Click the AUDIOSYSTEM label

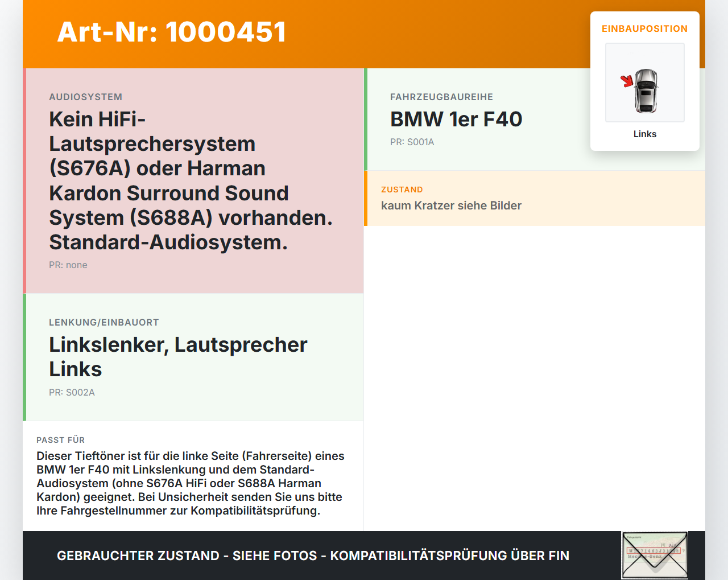[x=86, y=97]
